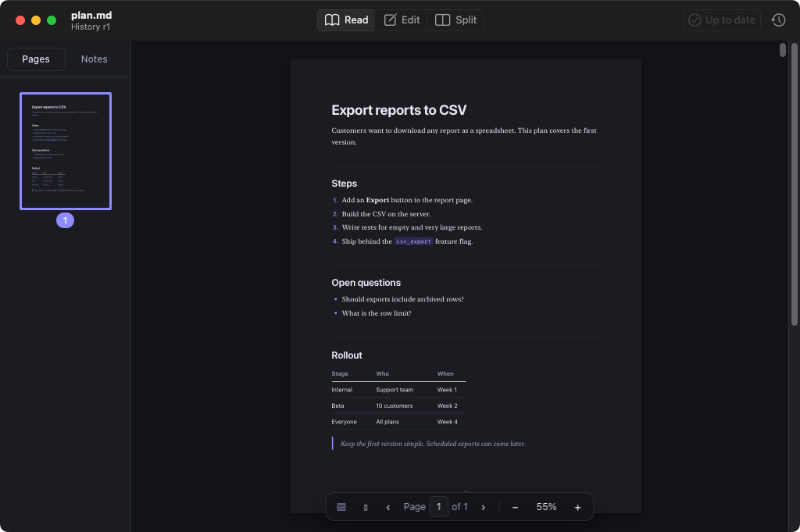Switch to Read mode
Image resolution: width=800 pixels, height=532 pixels.
pyautogui.click(x=346, y=20)
